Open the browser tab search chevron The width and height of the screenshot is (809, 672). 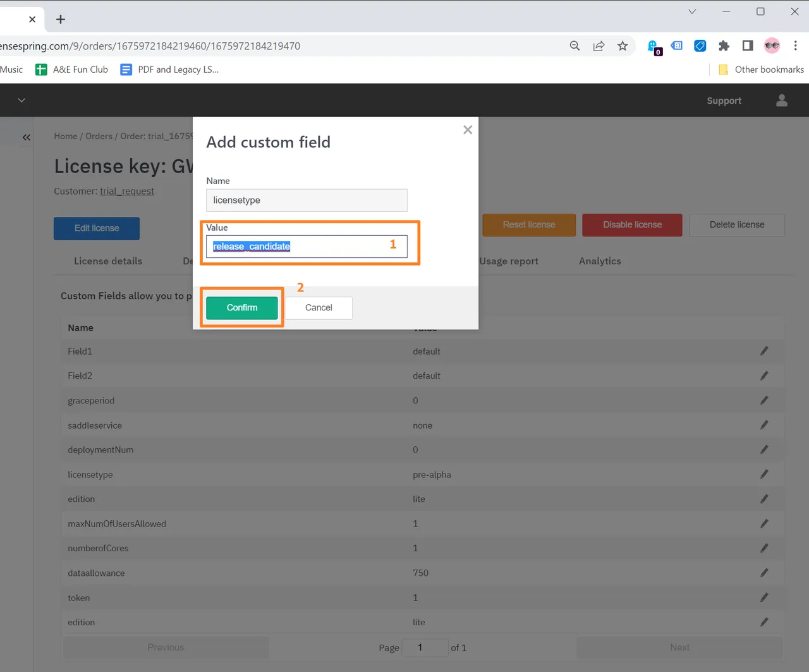[692, 11]
